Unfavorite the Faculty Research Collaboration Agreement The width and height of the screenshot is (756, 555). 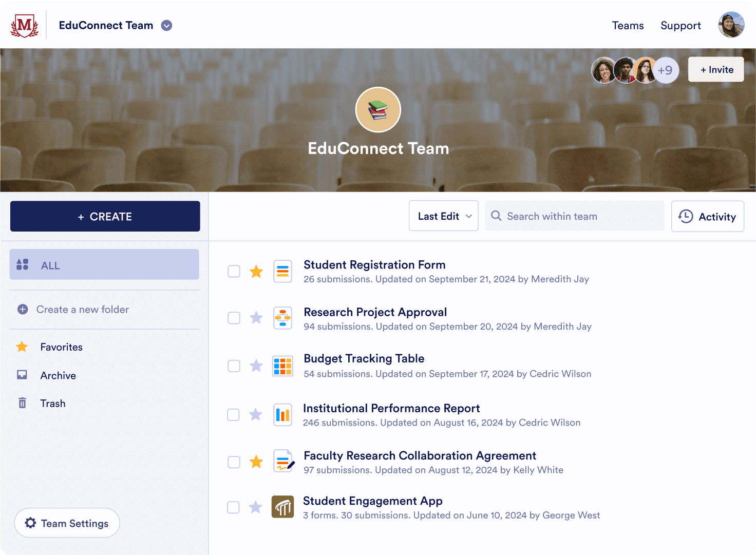[x=256, y=461]
